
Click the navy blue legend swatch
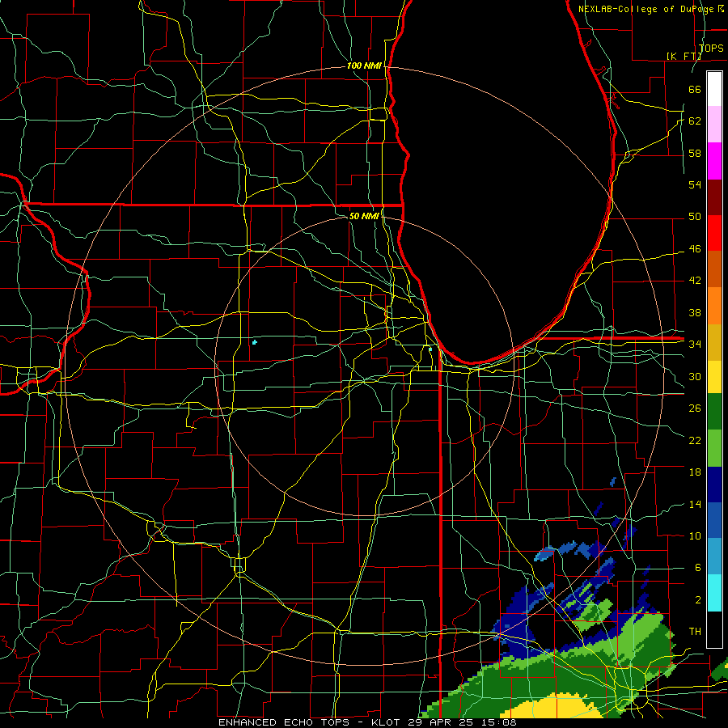(714, 485)
